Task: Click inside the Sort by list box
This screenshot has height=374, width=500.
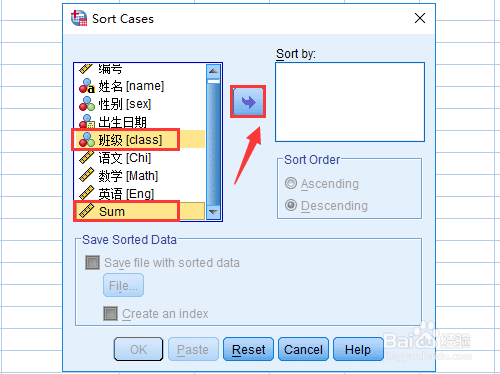Action: [350, 102]
